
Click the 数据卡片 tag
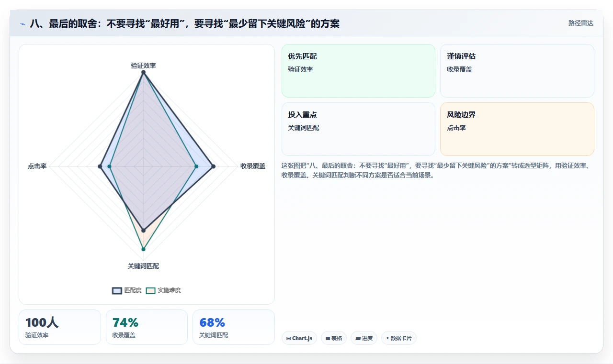[399, 338]
